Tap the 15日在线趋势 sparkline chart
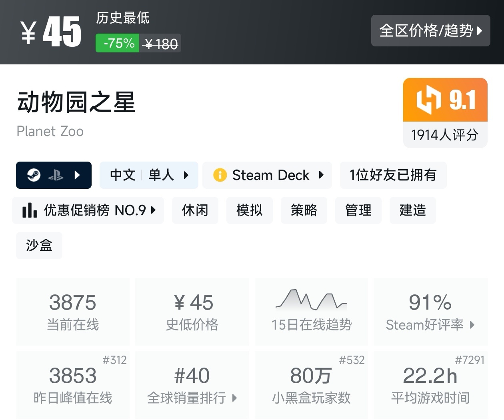504x420 pixels. point(311,300)
